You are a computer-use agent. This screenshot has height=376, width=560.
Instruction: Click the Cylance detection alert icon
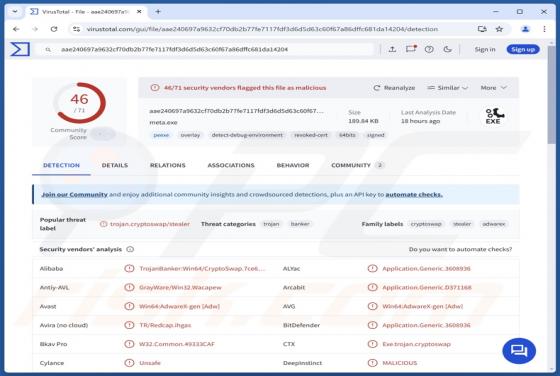pyautogui.click(x=129, y=363)
